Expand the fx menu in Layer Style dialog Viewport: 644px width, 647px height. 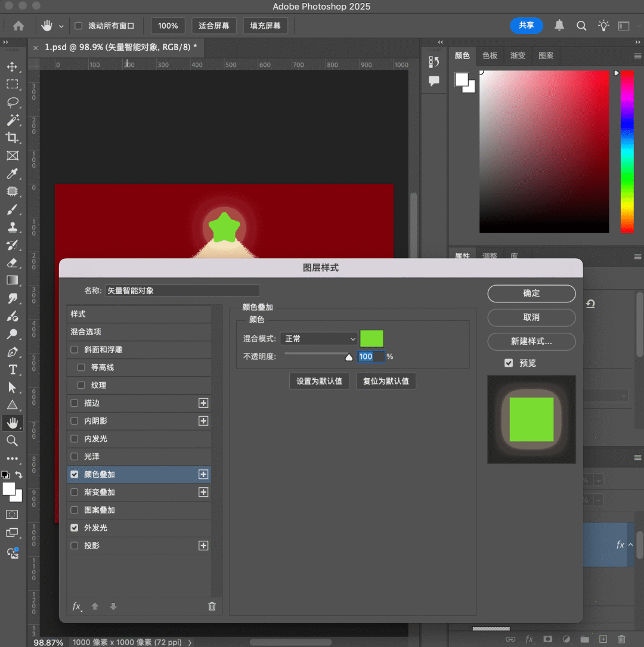click(x=77, y=606)
